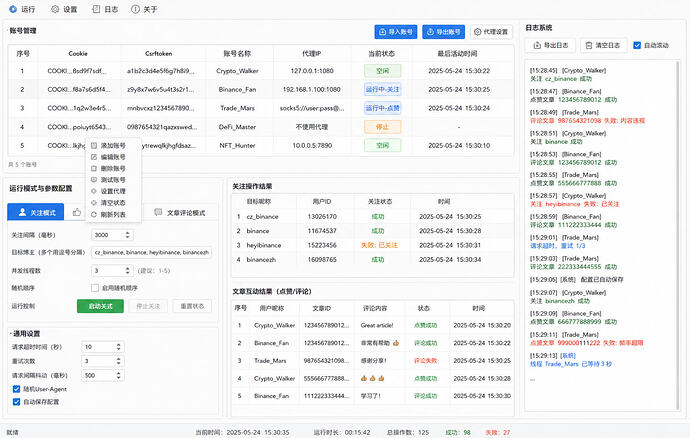Open the 日志 menu
Image resolution: width=690 pixels, height=438 pixels.
click(x=105, y=9)
